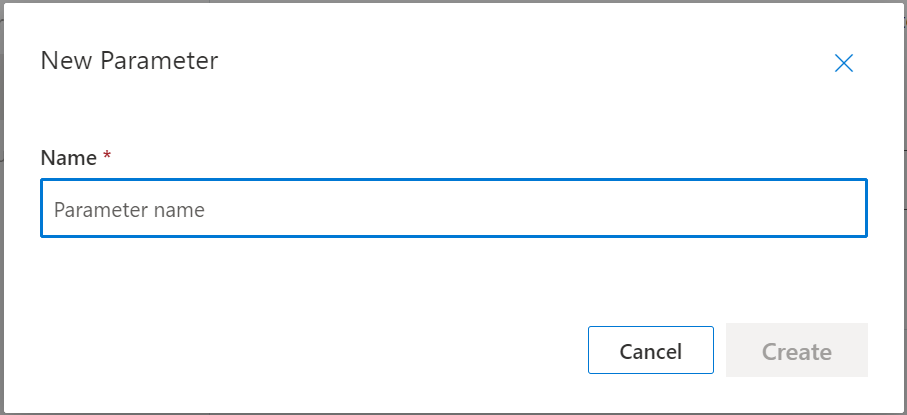Dismiss dialog using the blue X icon
Image resolution: width=907 pixels, height=415 pixels.
pos(843,63)
